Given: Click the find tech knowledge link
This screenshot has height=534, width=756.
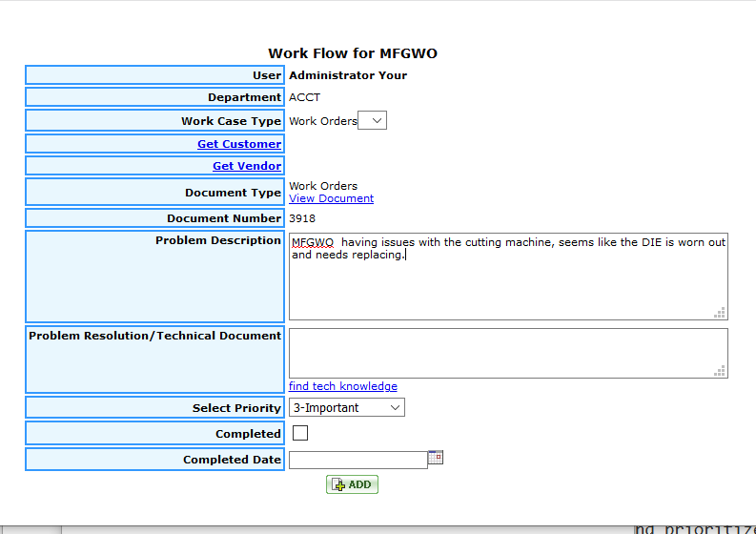Looking at the screenshot, I should (343, 386).
